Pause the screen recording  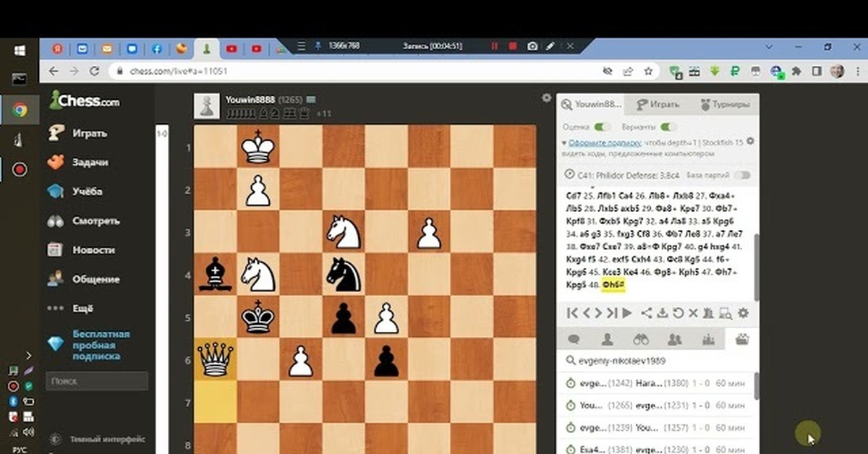[495, 46]
